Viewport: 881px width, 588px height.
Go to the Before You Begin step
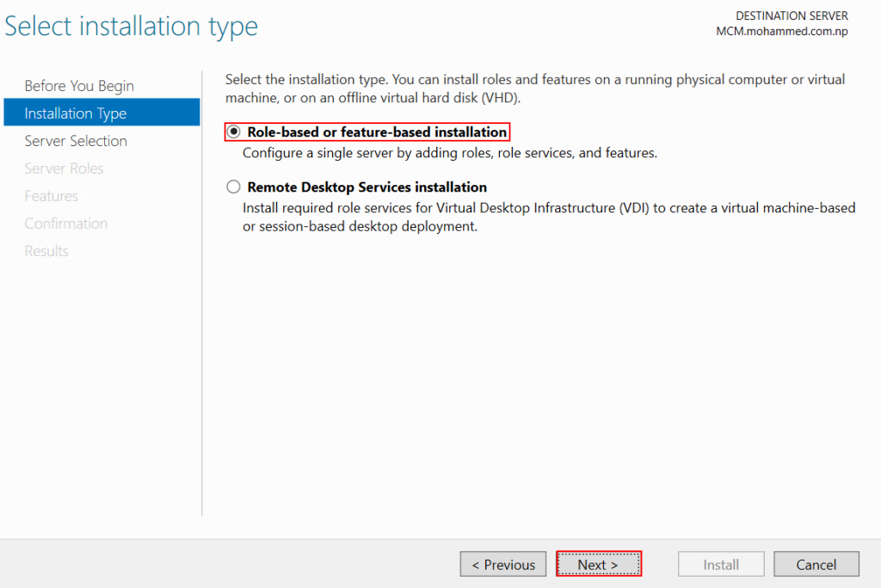[x=79, y=86]
